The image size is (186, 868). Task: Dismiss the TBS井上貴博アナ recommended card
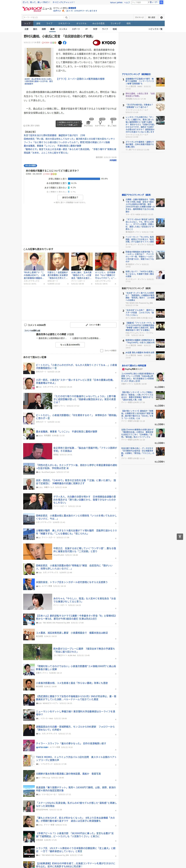pyautogui.click(x=44, y=284)
